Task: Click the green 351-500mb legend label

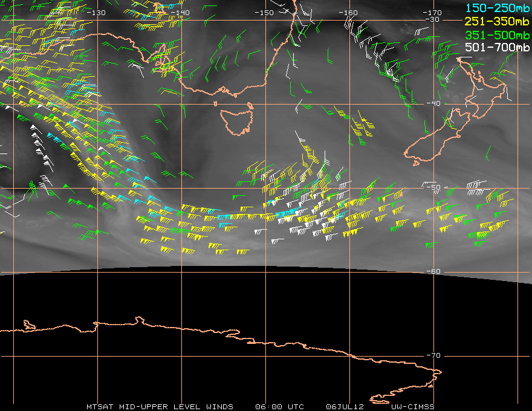Action: (497, 35)
